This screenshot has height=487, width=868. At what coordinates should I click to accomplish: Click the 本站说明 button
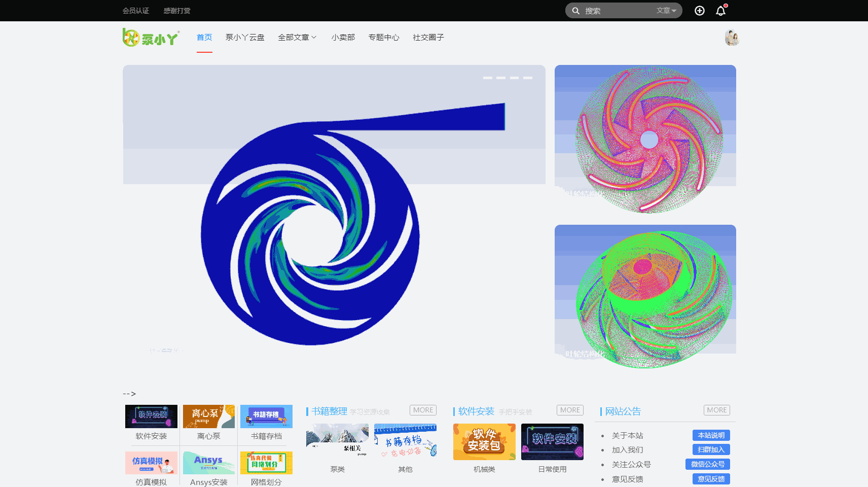click(711, 435)
